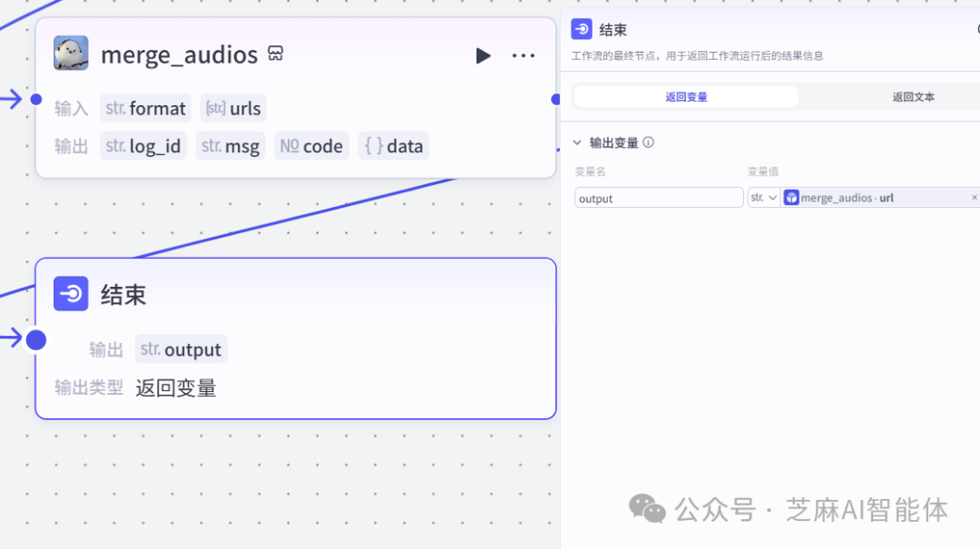The image size is (980, 549).
Task: Click the merge_audios output connection port
Action: pyautogui.click(x=555, y=100)
